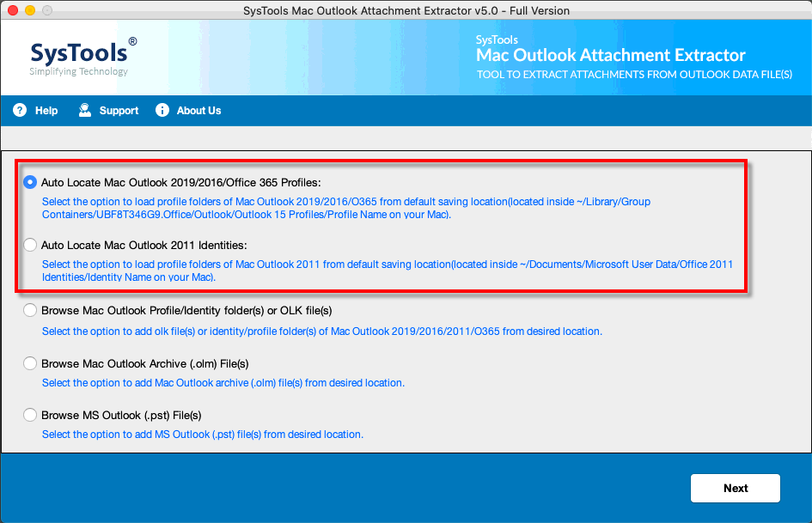
Task: Click 'Auto Locate Mac Outlook 2019/2016/Office 365 Profiles:' label
Action: [x=180, y=182]
